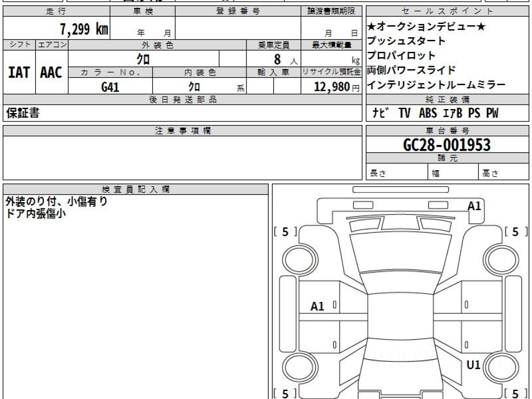
Task: Click the A1 mark beside the front bumper
Action: [x=474, y=205]
